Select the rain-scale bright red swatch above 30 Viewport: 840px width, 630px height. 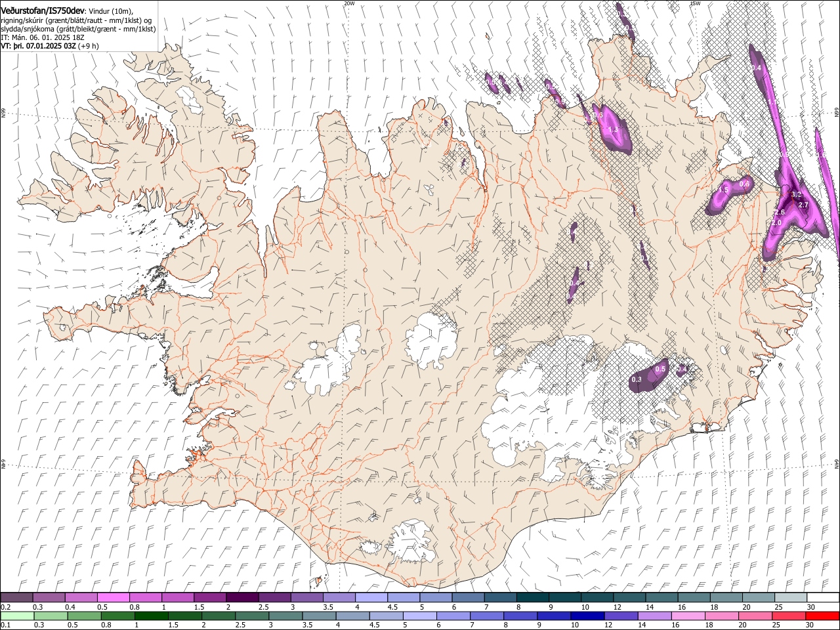pos(822,616)
